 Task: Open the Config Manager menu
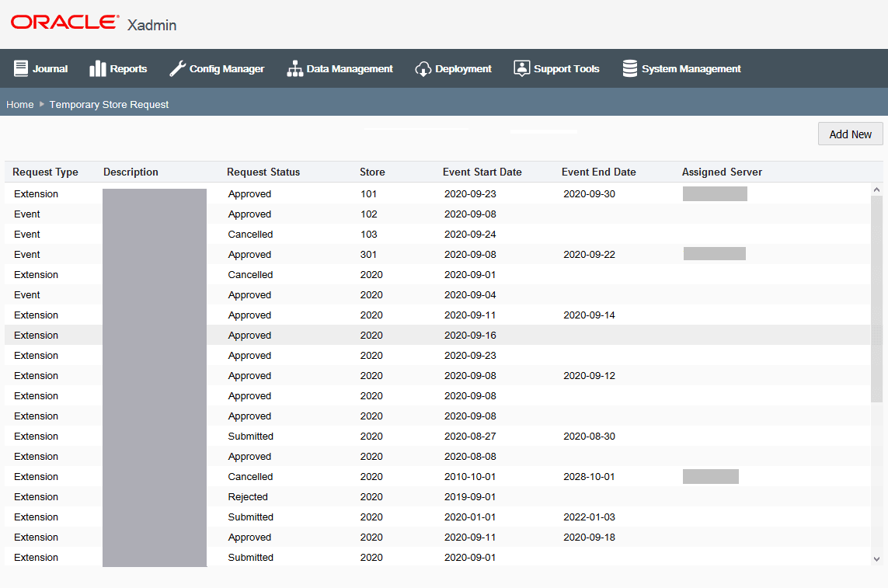point(217,68)
